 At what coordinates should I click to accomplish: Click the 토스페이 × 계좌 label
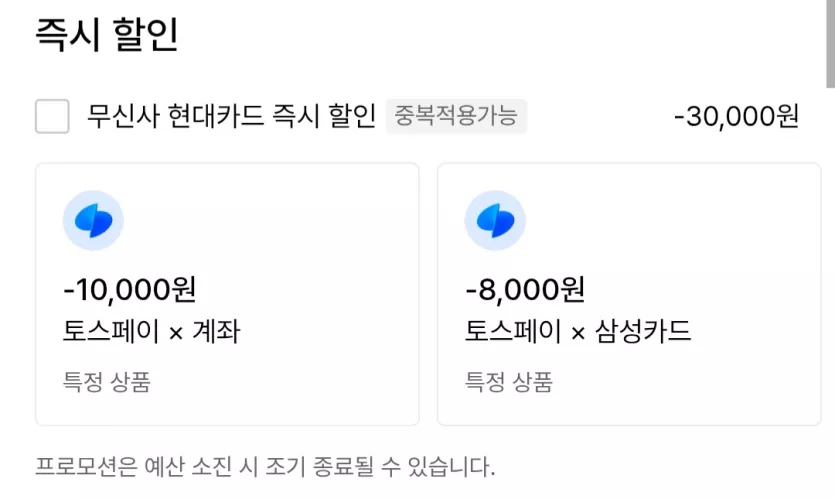(152, 331)
